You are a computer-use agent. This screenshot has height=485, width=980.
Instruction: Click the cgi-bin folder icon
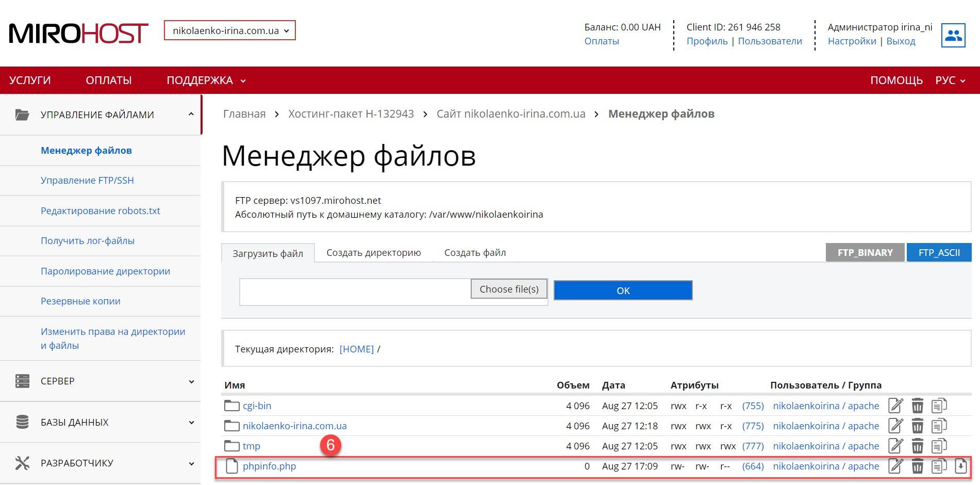pos(232,406)
